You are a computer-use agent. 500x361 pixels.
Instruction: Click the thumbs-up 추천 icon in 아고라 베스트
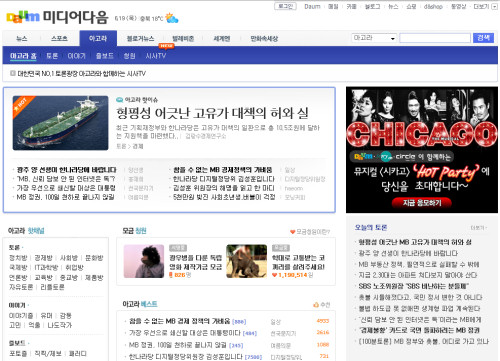click(x=316, y=305)
